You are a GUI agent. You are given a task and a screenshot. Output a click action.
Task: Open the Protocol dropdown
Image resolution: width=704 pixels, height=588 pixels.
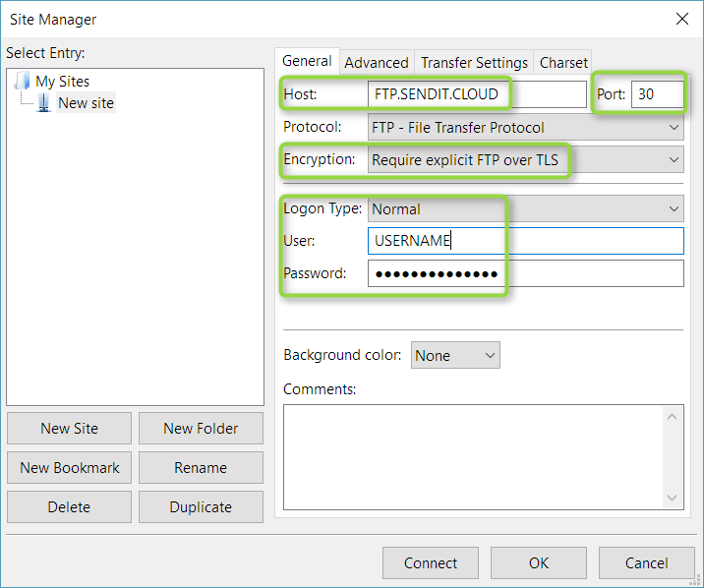(x=526, y=128)
